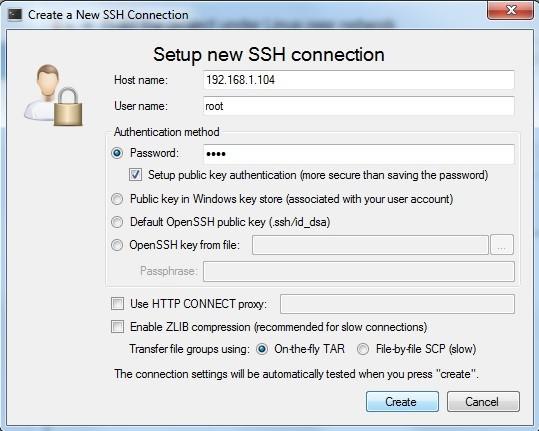Select Public key in Windows key store option
Viewport: 539px width, 431px height.
click(x=117, y=199)
